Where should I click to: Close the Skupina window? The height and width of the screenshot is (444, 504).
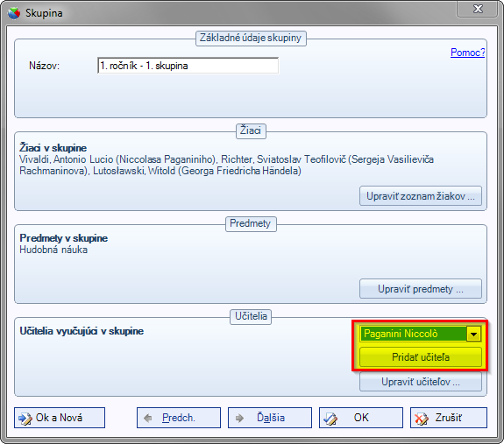click(478, 9)
